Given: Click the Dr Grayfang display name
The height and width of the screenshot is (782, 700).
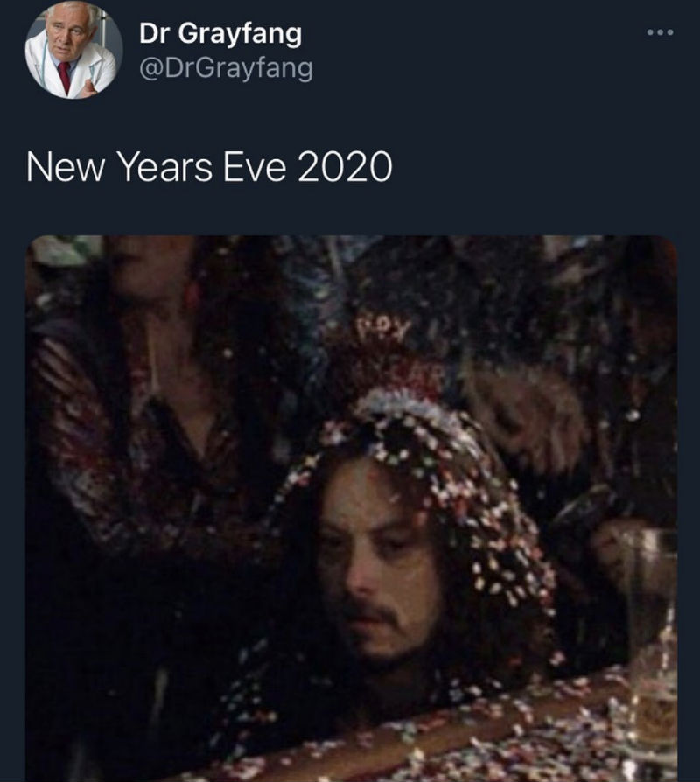Looking at the screenshot, I should 220,34.
